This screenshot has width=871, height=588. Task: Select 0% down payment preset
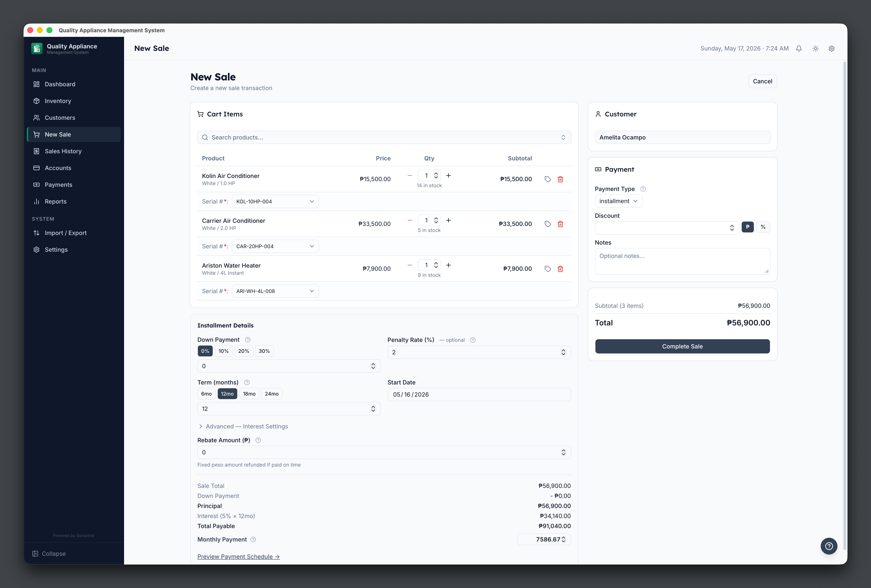205,351
